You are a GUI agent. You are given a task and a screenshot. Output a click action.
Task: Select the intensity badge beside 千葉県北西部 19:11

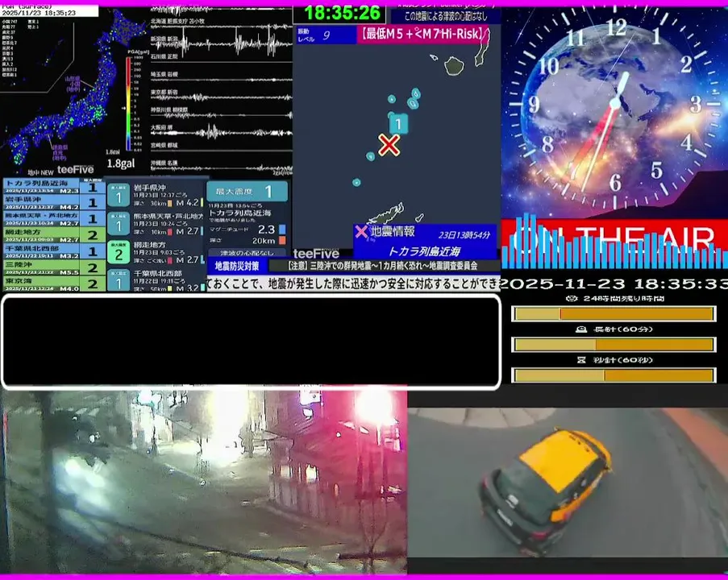tap(119, 280)
